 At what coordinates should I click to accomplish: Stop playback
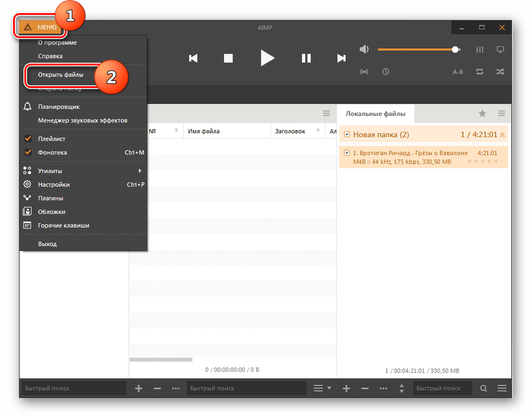[228, 58]
